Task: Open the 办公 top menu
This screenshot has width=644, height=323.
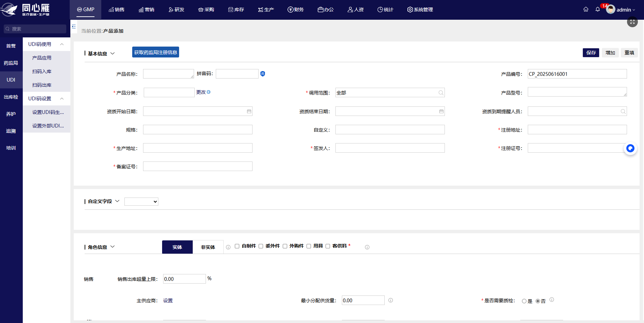Action: click(326, 10)
